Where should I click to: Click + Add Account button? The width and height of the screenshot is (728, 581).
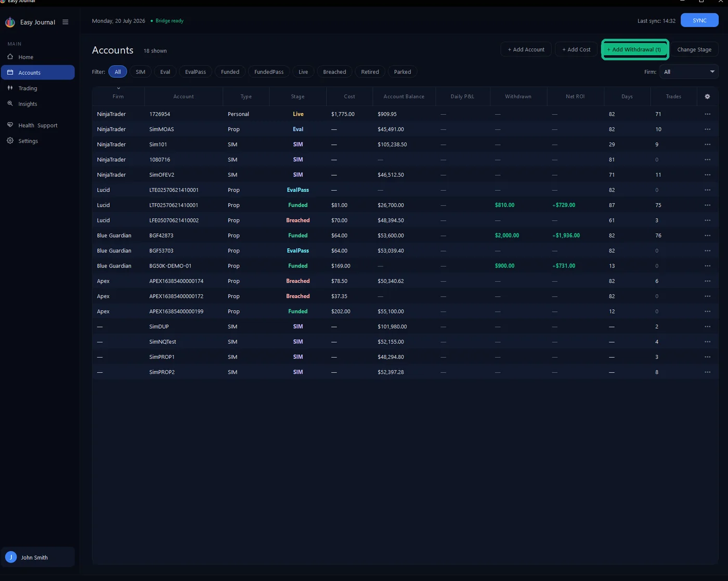(526, 49)
